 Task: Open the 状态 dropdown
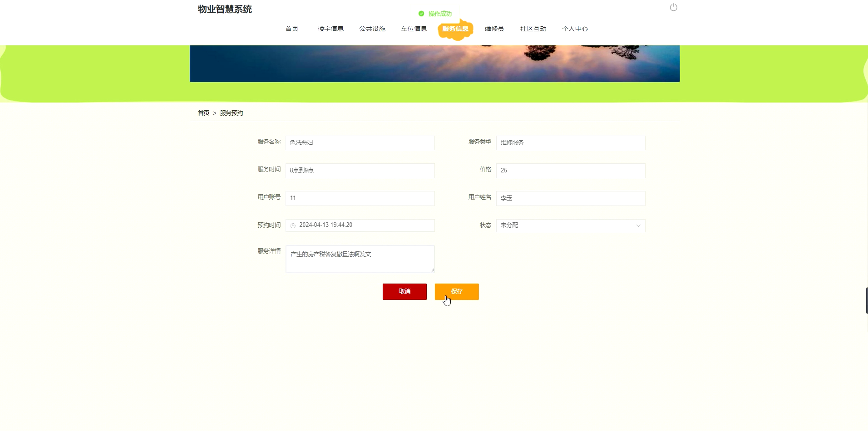(570, 225)
